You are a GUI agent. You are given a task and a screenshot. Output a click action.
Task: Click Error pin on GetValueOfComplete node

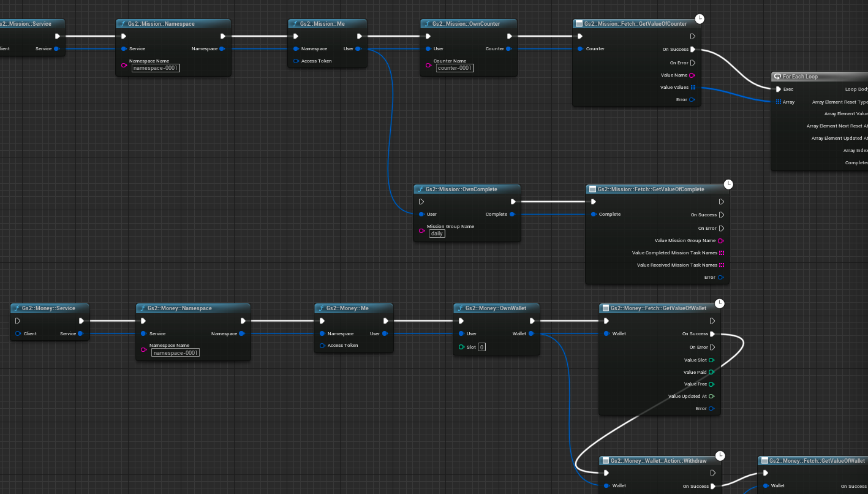point(721,277)
